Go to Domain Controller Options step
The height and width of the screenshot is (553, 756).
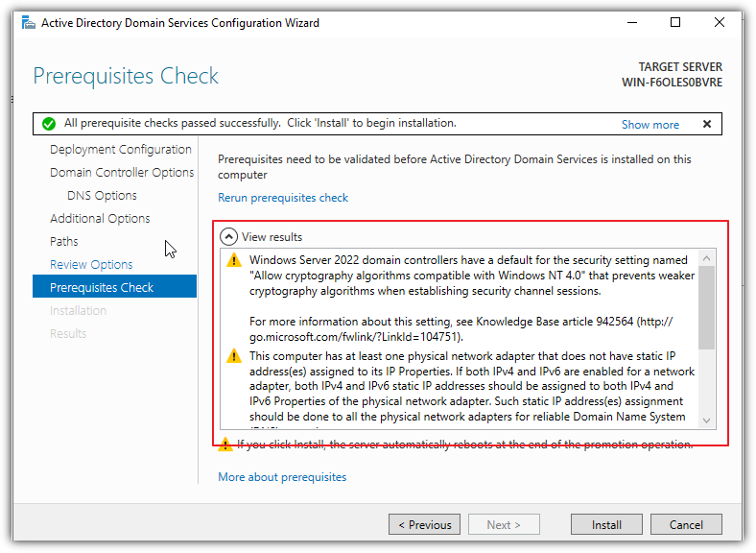point(122,172)
